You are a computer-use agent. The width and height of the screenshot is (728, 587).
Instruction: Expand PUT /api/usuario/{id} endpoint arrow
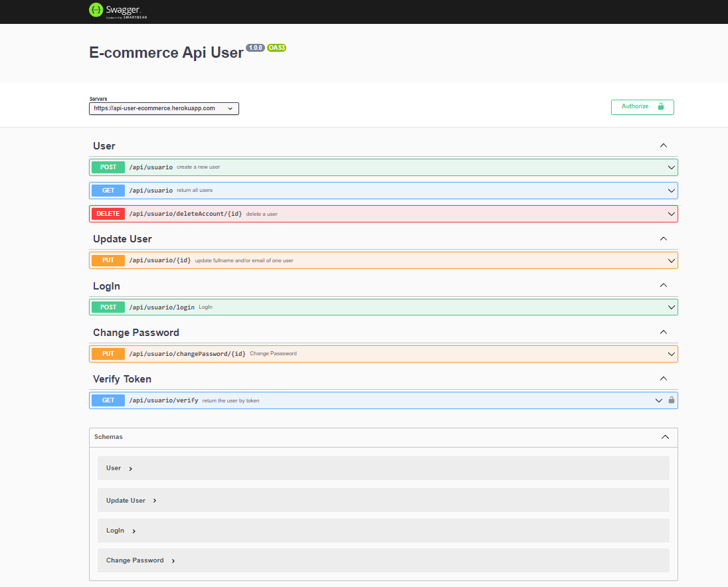tap(672, 261)
